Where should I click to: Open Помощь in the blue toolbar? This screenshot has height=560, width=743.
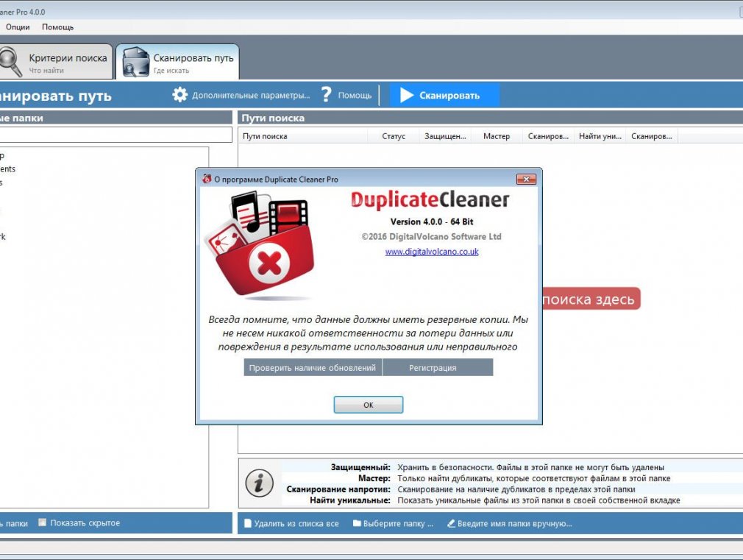click(x=355, y=96)
